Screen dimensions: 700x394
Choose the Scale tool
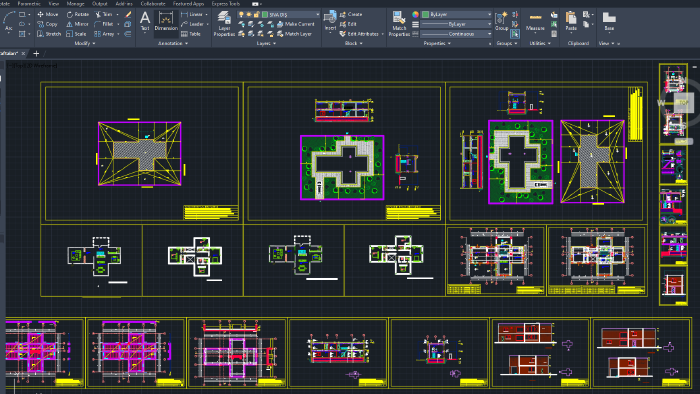pos(76,34)
